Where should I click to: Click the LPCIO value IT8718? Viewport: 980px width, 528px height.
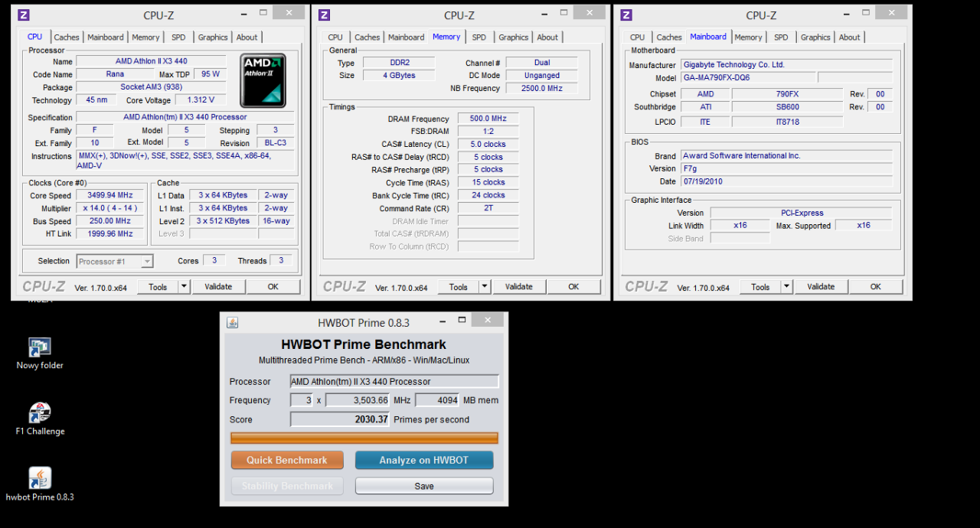coord(787,122)
